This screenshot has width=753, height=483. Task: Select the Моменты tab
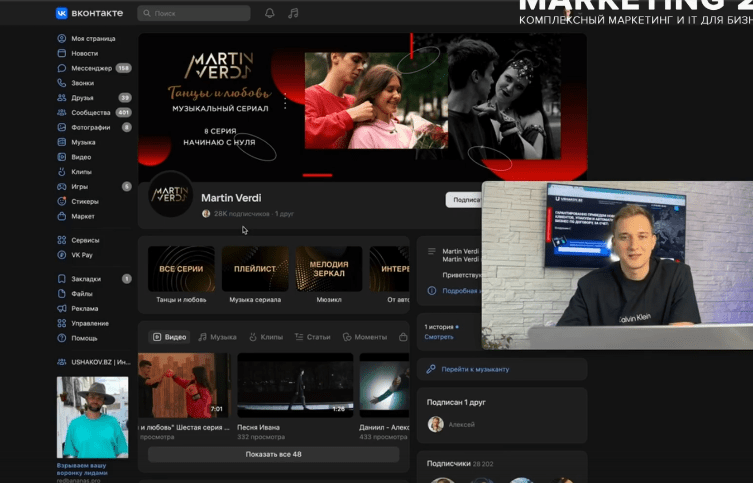coord(365,337)
